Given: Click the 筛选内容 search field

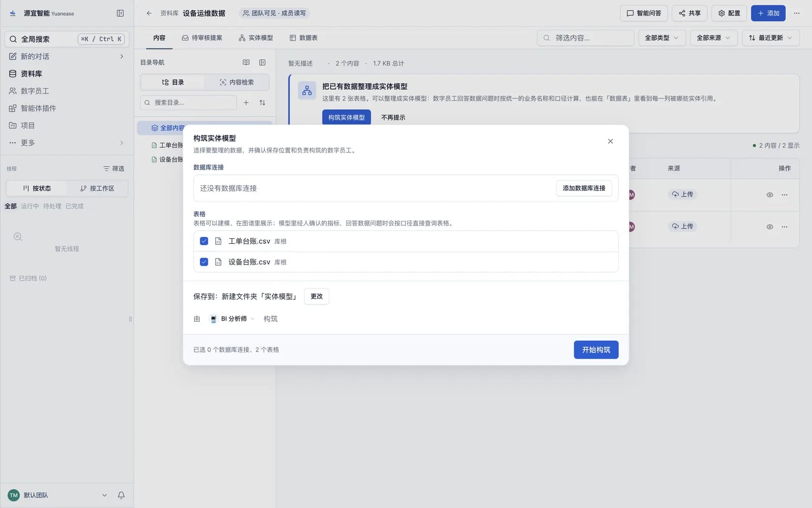Looking at the screenshot, I should click(x=586, y=38).
